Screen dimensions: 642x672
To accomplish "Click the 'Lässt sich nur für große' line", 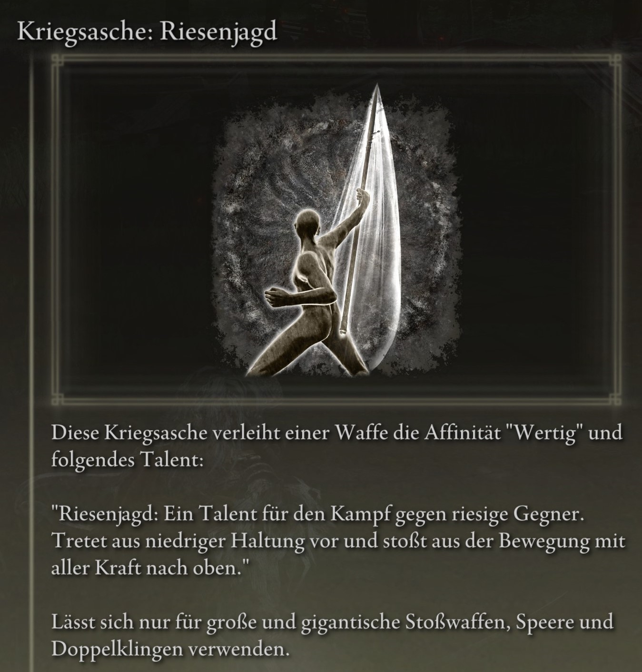I will click(332, 623).
